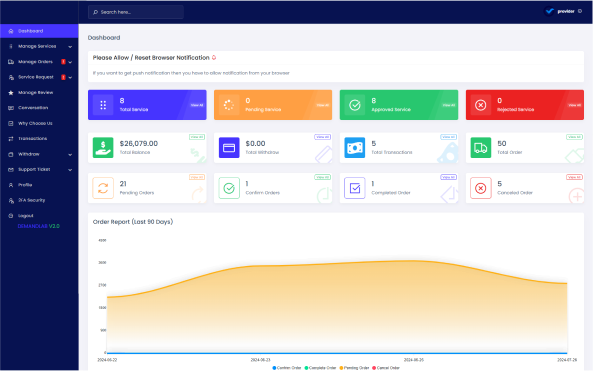Toggle Cancel Order legend series
The height and width of the screenshot is (371, 593).
click(386, 368)
